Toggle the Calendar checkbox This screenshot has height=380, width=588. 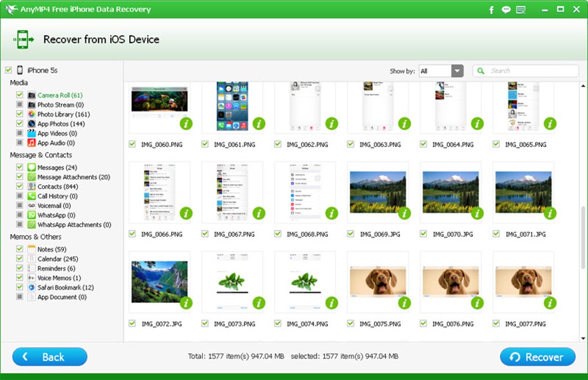pos(20,258)
